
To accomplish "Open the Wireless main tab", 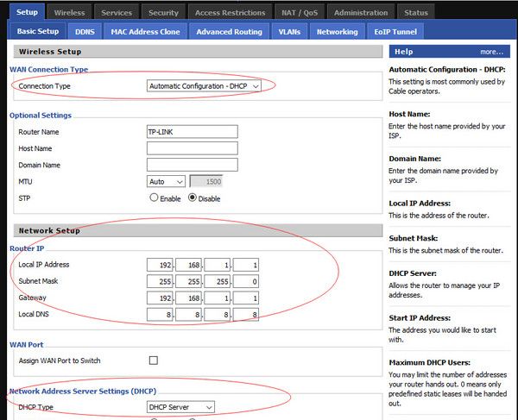I will [69, 13].
